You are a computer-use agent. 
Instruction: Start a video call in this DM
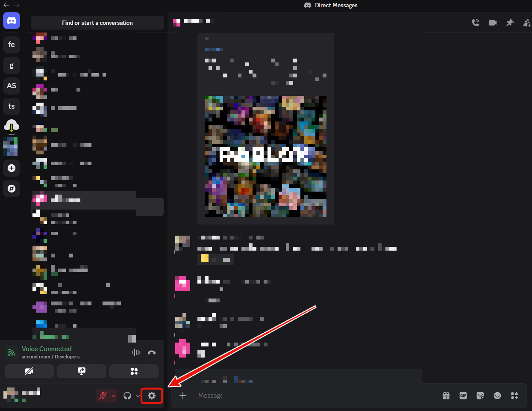pos(493,23)
